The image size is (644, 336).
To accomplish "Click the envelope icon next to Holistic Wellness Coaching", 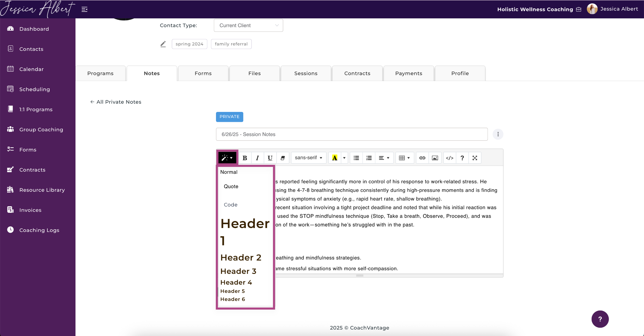I will pos(579,9).
